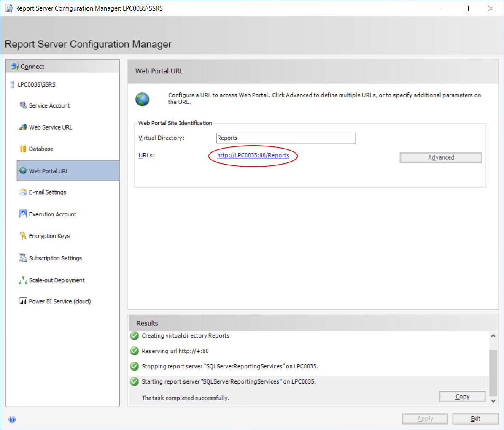Image resolution: width=504 pixels, height=430 pixels.
Task: Click the Connect icon in sidebar
Action: coord(15,67)
